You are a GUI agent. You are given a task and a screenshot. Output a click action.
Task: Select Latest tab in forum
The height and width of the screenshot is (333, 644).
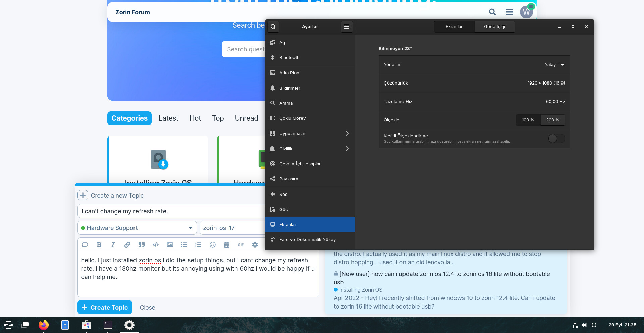[168, 118]
